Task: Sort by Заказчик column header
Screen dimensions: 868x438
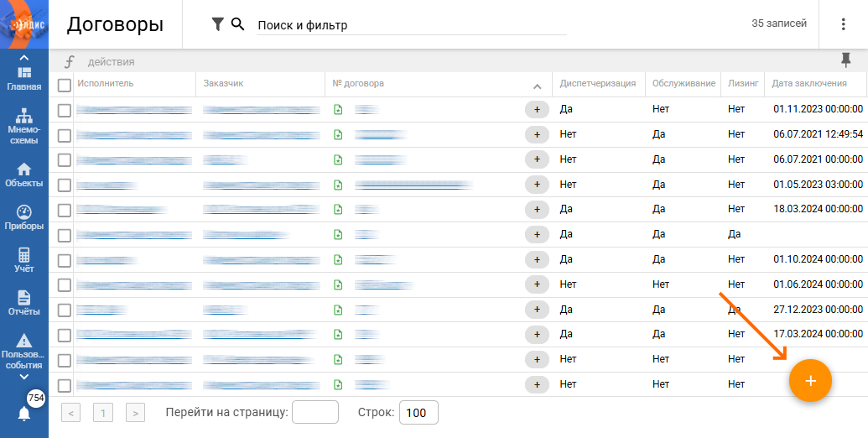Action: [x=223, y=84]
